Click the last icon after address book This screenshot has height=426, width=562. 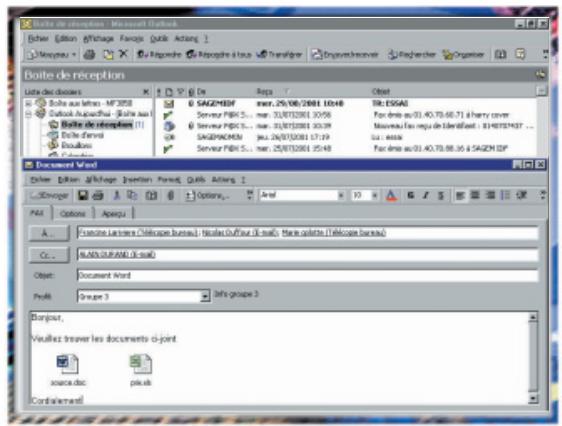click(x=520, y=54)
